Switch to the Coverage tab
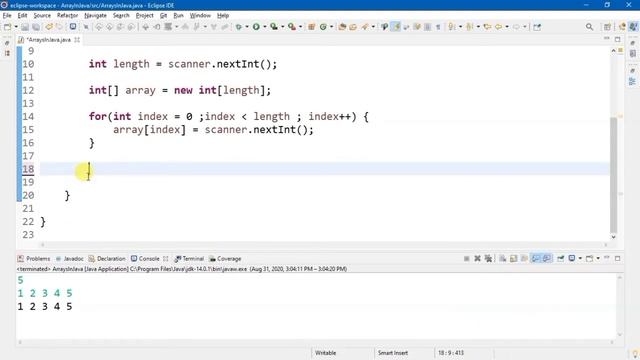This screenshot has width=640, height=360. (x=225, y=259)
